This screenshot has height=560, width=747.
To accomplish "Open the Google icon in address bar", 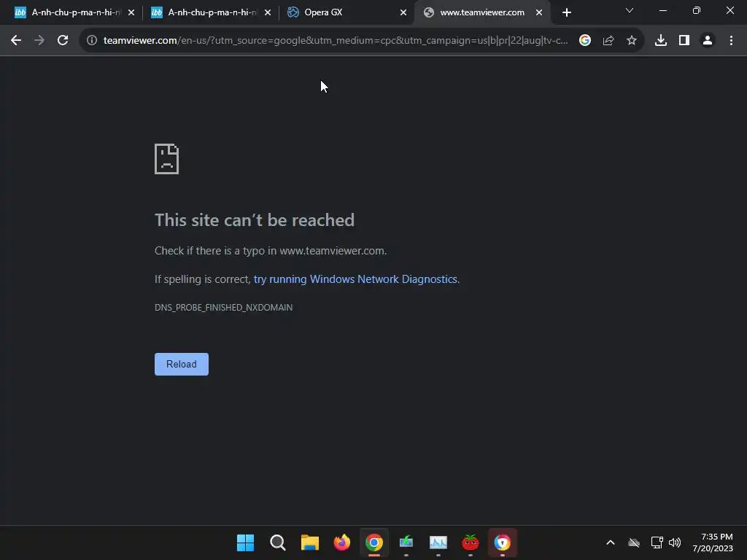I will click(585, 41).
